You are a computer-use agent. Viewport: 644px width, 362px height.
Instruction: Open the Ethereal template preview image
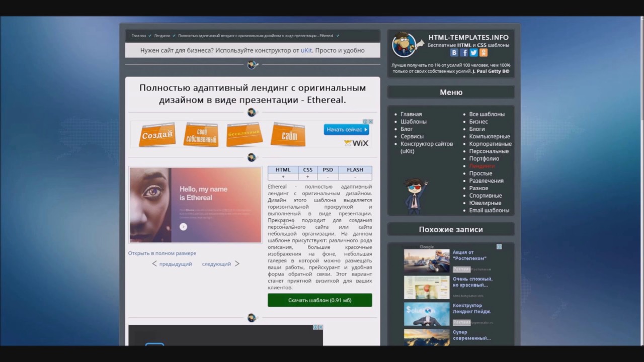(195, 205)
